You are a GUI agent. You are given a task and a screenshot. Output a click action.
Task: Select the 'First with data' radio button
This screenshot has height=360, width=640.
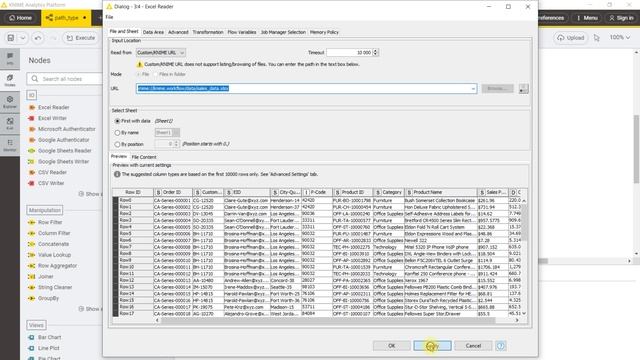(x=118, y=121)
